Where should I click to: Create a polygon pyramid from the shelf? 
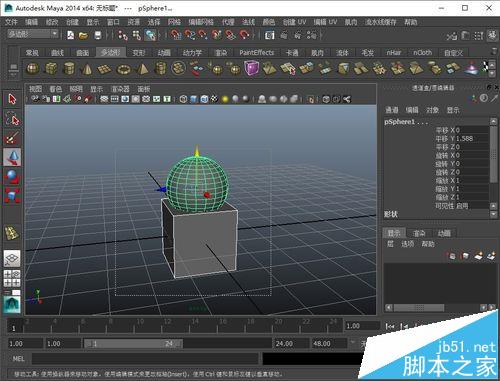[x=143, y=69]
